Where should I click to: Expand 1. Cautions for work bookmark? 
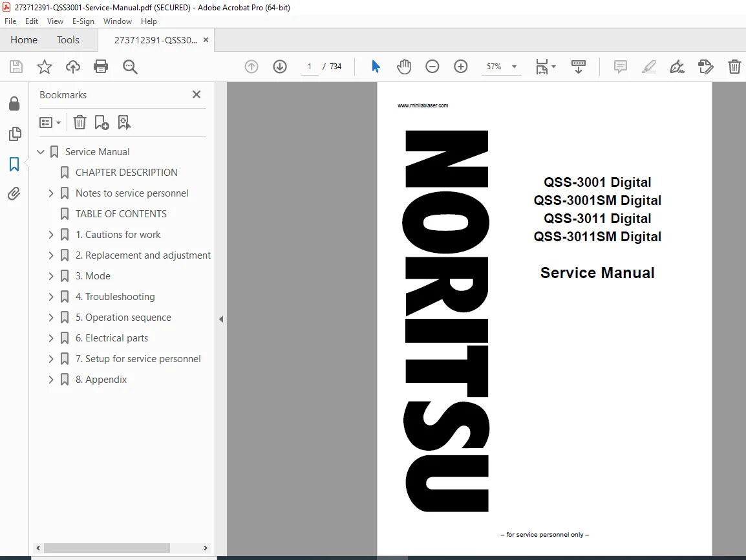coord(51,235)
